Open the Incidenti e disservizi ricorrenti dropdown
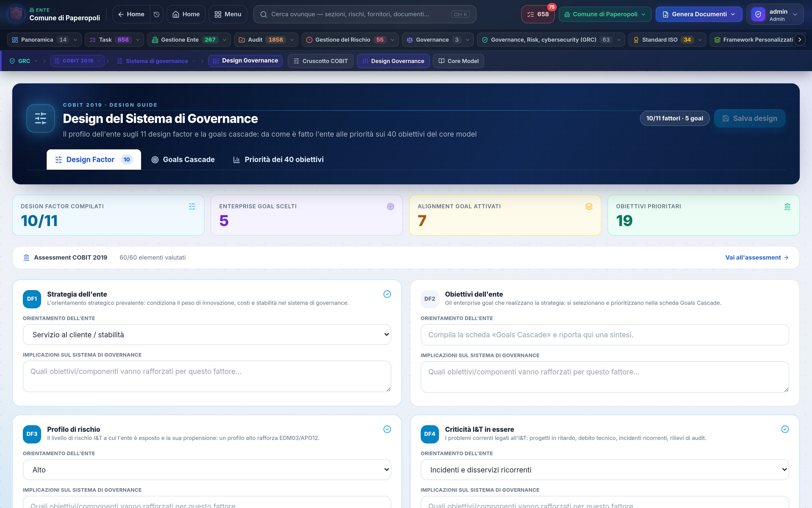812x508 pixels. click(x=605, y=470)
